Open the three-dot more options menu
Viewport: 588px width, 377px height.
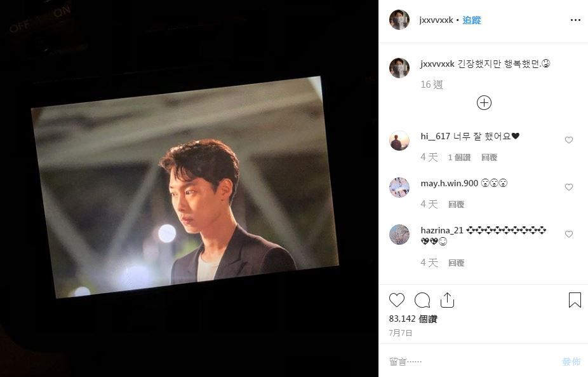[x=575, y=20]
